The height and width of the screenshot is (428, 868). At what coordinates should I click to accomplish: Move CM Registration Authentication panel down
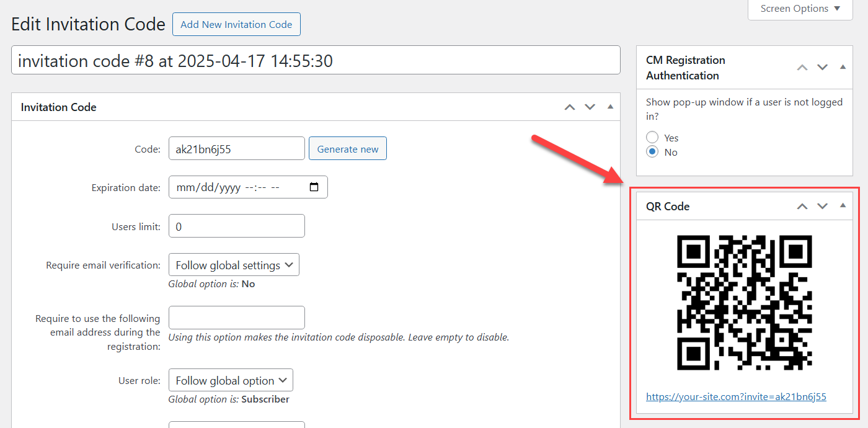[x=822, y=67]
